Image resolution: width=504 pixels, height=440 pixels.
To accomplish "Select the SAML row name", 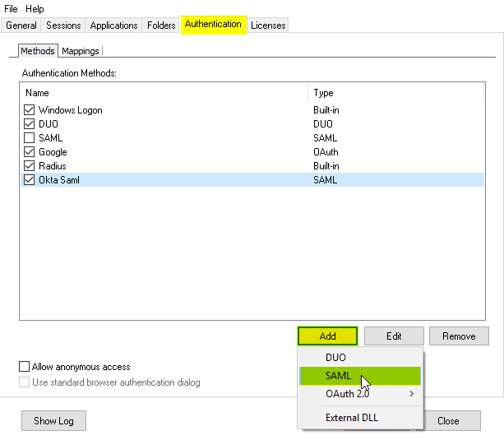I will [50, 138].
